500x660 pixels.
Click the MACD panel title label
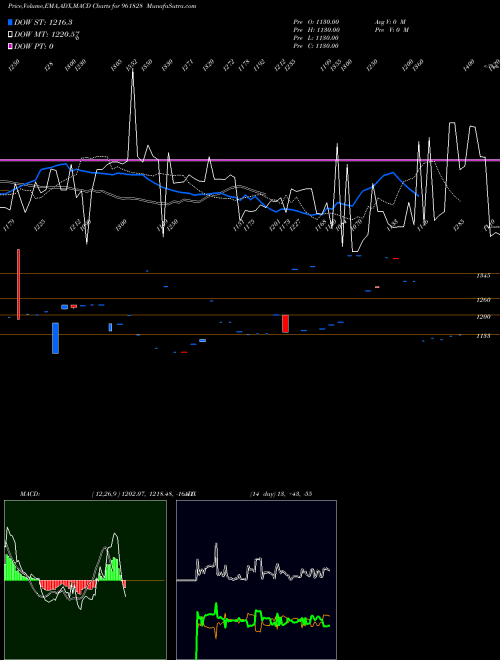pyautogui.click(x=29, y=494)
